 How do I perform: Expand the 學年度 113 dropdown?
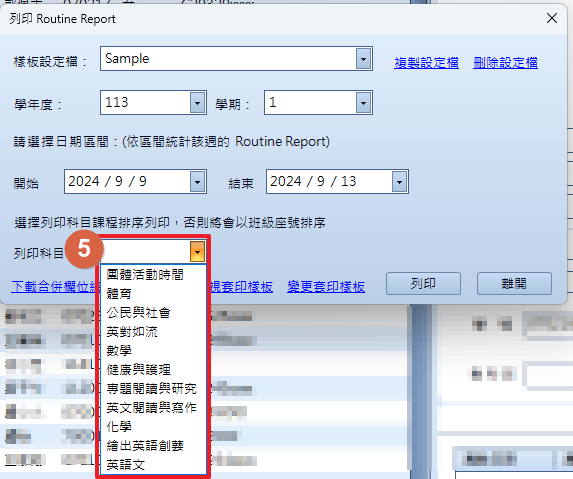pos(197,103)
